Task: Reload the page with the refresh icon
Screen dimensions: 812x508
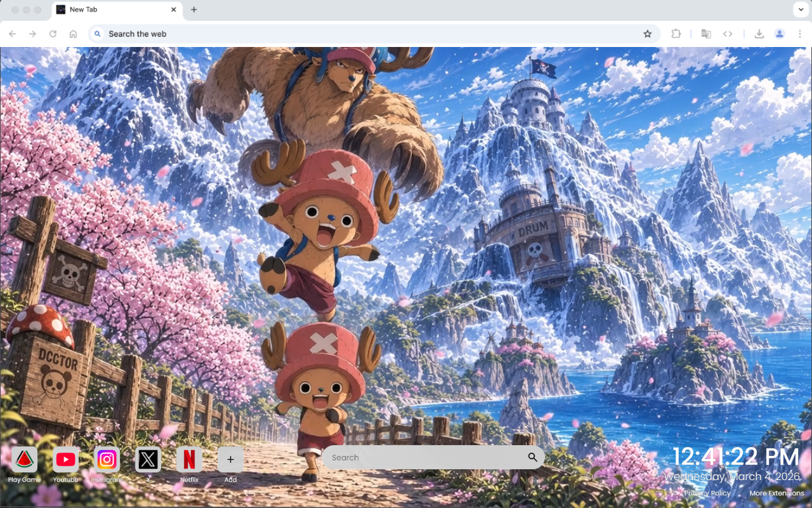Action: click(x=53, y=34)
